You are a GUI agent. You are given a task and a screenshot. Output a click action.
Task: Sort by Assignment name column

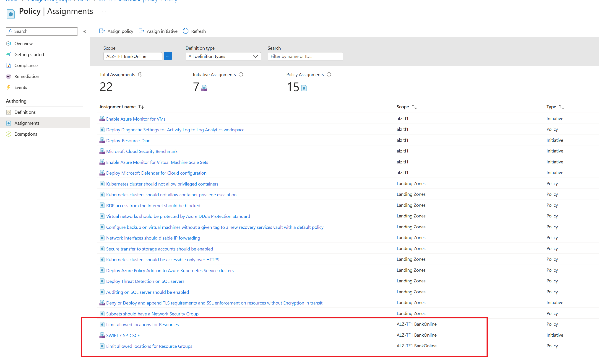point(141,107)
